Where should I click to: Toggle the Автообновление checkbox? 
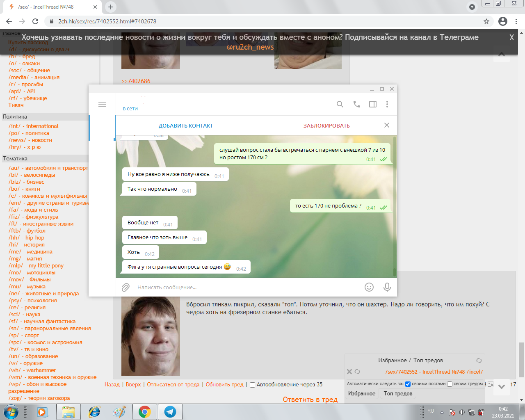tap(253, 385)
